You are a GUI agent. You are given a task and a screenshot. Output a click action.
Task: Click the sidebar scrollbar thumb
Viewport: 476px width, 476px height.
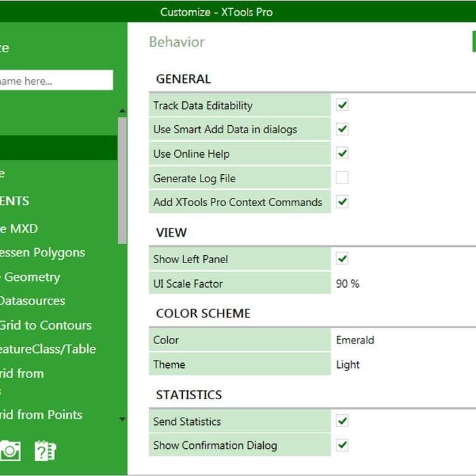tap(122, 181)
